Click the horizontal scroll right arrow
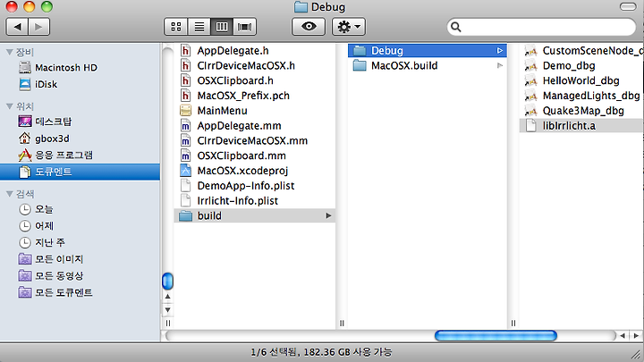This screenshot has width=644, height=362. point(636,336)
